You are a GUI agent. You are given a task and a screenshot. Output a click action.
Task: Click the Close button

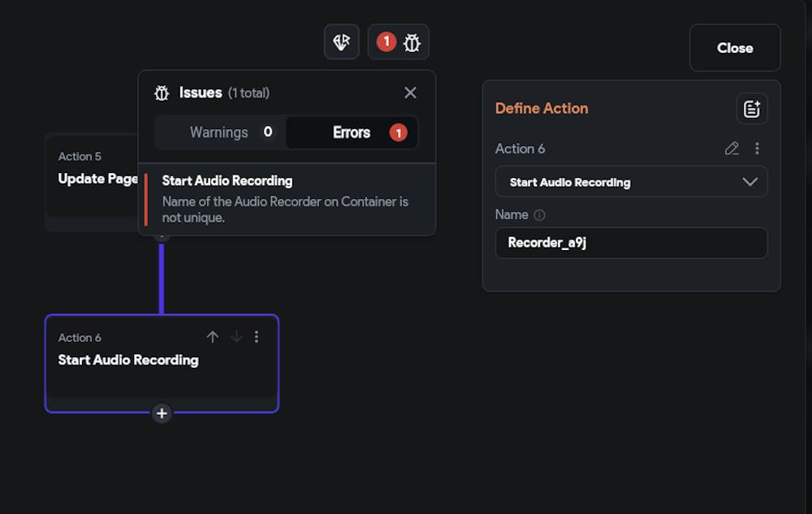coord(735,48)
